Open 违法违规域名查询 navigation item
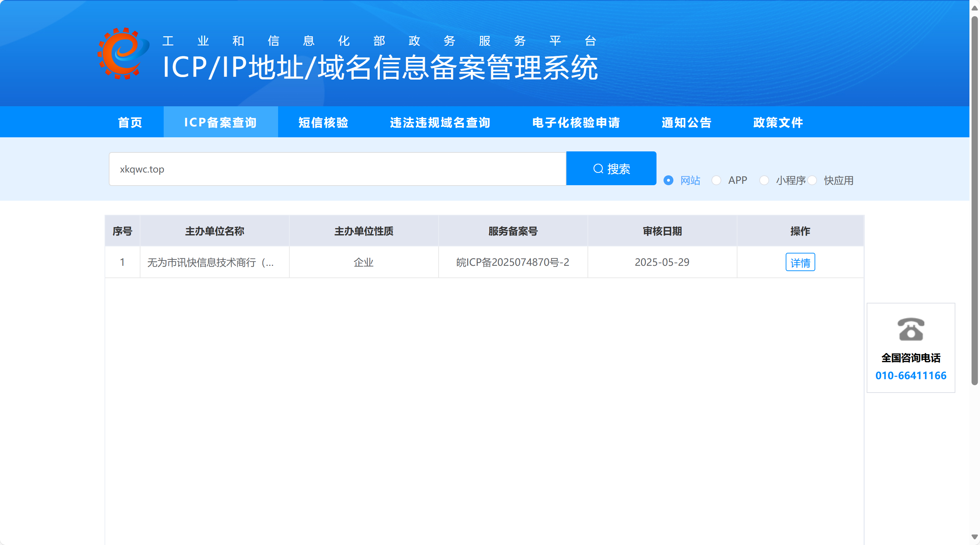Image resolution: width=980 pixels, height=545 pixels. point(440,123)
